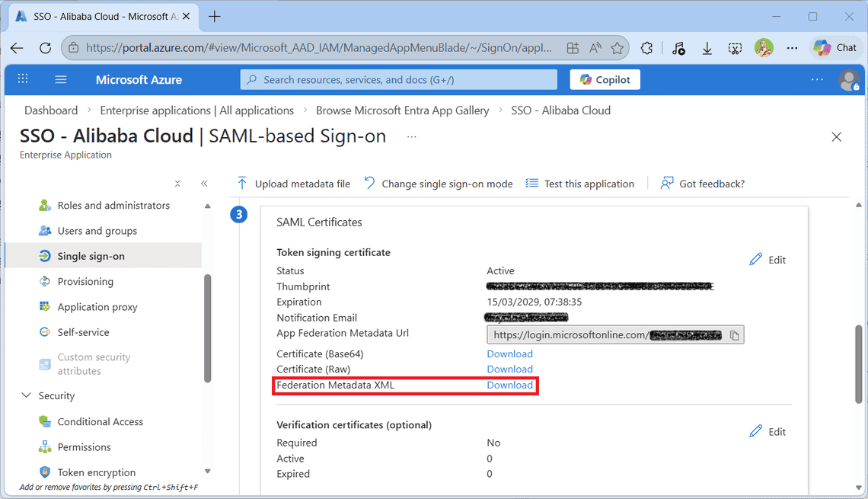Open more options next to the page title
The image size is (868, 499).
411,137
